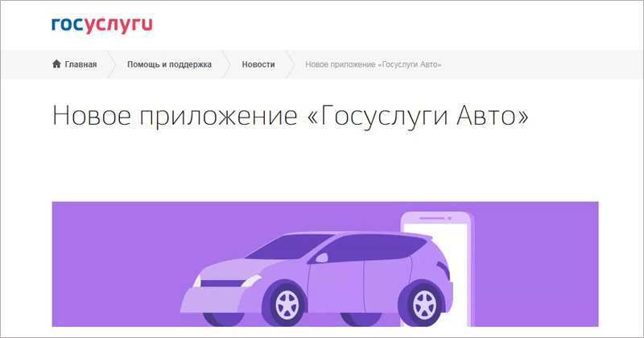Click current breadcrumb «Госуслуги Авто»
Screen dimensions: 644x338
[x=374, y=64]
